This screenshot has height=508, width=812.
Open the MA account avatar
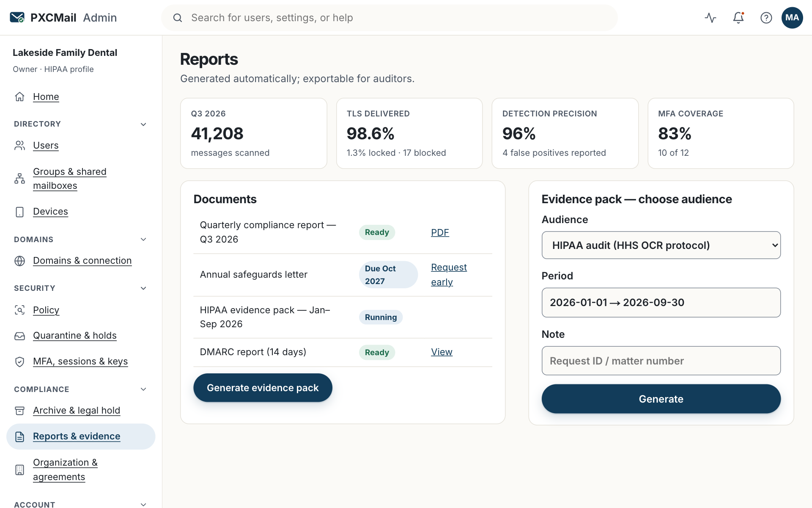point(792,18)
